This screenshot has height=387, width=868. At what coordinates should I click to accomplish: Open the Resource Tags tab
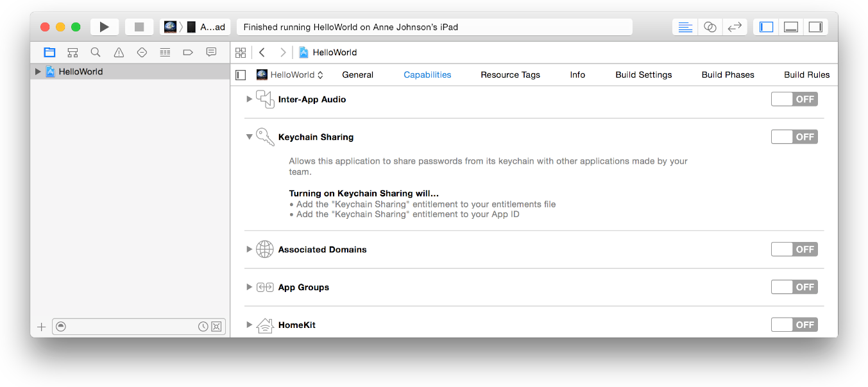510,75
